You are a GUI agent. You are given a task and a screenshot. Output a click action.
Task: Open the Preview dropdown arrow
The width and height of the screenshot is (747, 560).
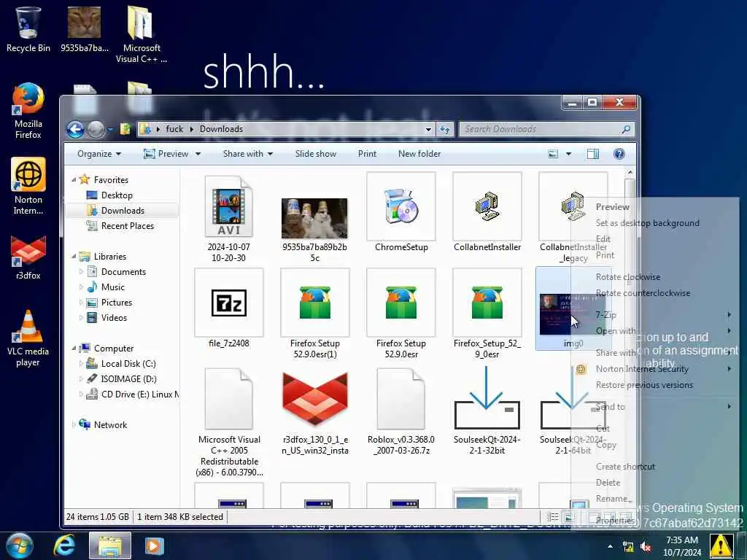[198, 154]
